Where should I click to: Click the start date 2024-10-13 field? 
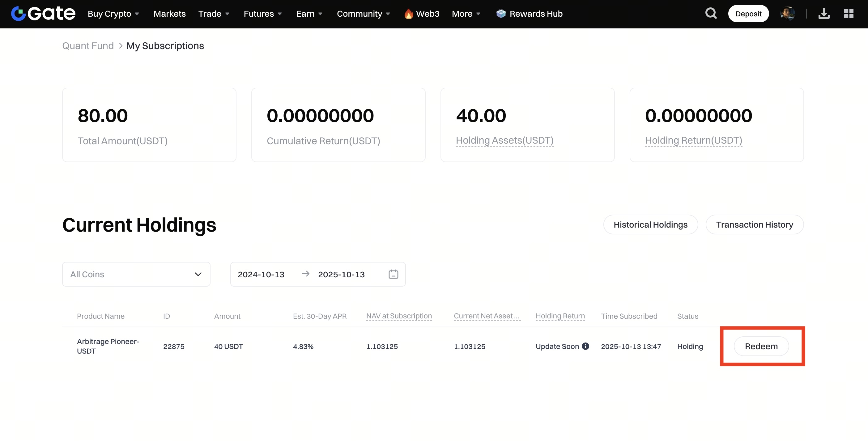[x=261, y=274]
